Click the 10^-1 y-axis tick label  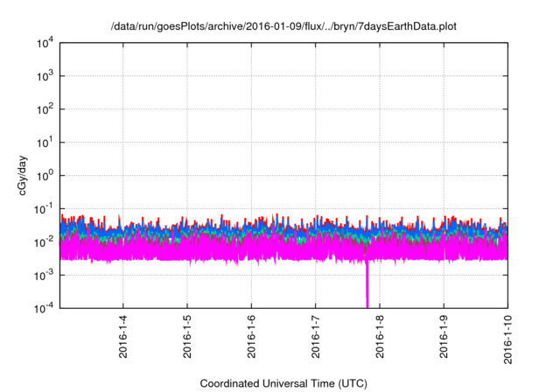pos(44,209)
